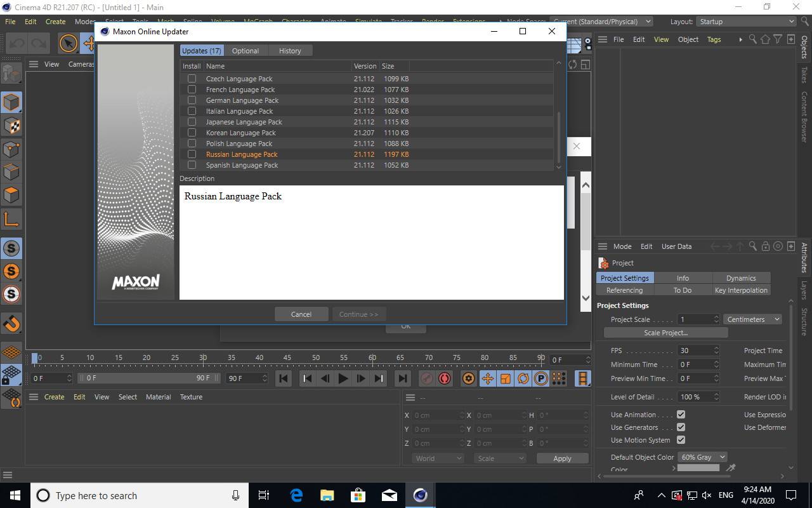Open the timeline filmstrip icon

pos(582,378)
